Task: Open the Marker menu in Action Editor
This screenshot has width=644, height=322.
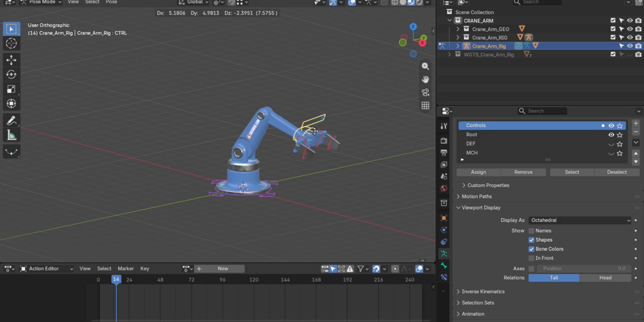Action: tap(126, 268)
